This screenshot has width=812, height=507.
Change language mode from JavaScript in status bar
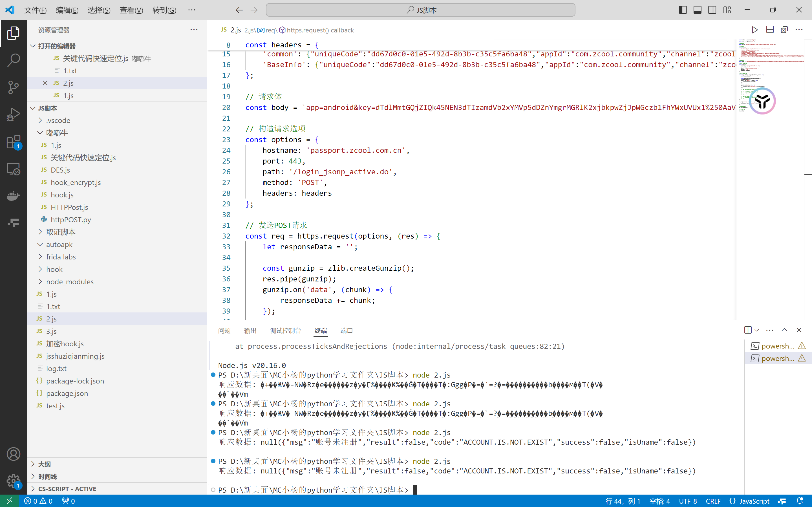754,501
